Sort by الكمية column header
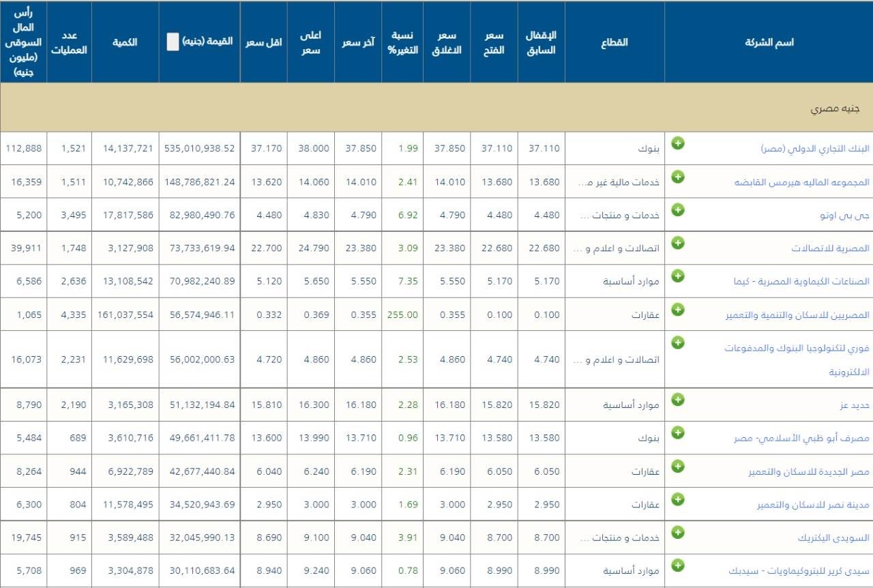This screenshot has width=873, height=588. click(x=125, y=42)
